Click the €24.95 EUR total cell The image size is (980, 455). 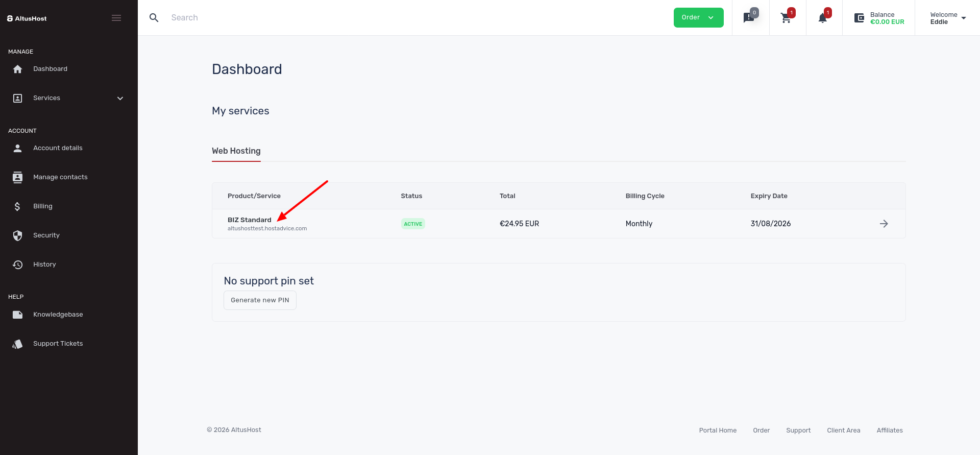pyautogui.click(x=519, y=224)
